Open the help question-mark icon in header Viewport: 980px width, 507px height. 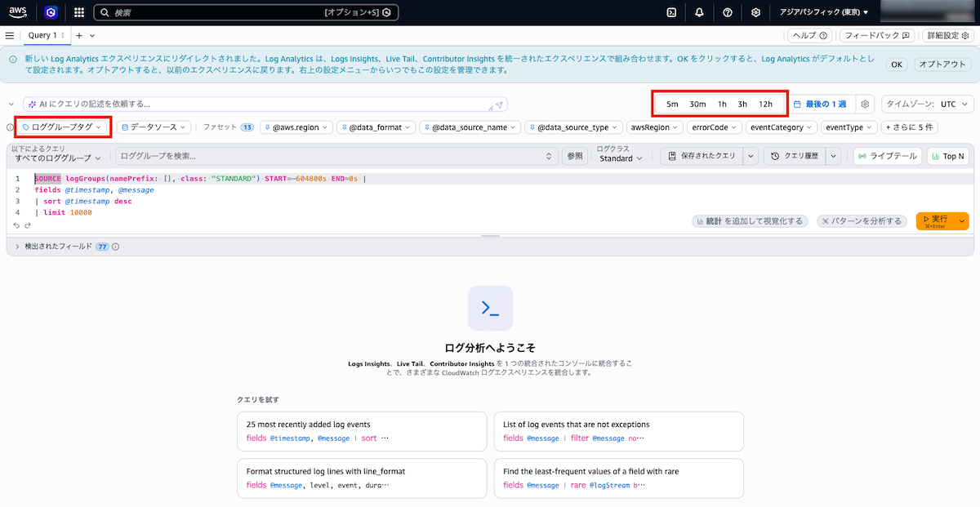[728, 12]
